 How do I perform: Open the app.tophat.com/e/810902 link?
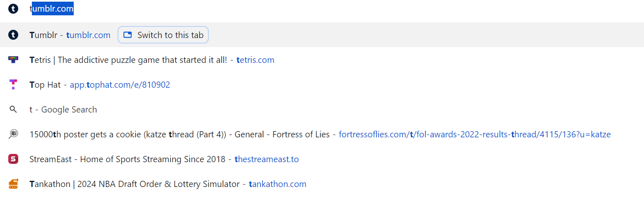(120, 85)
